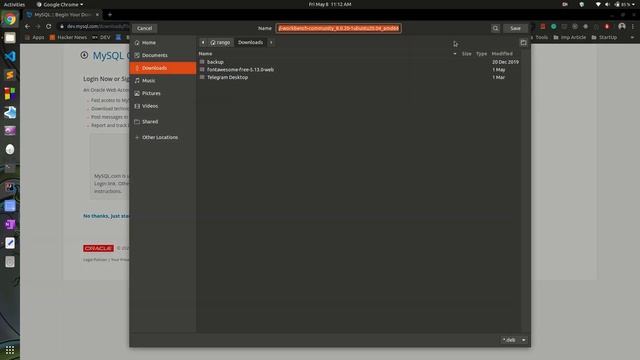Open Other Locations in the sidebar
This screenshot has height=360, width=640.
click(x=163, y=137)
